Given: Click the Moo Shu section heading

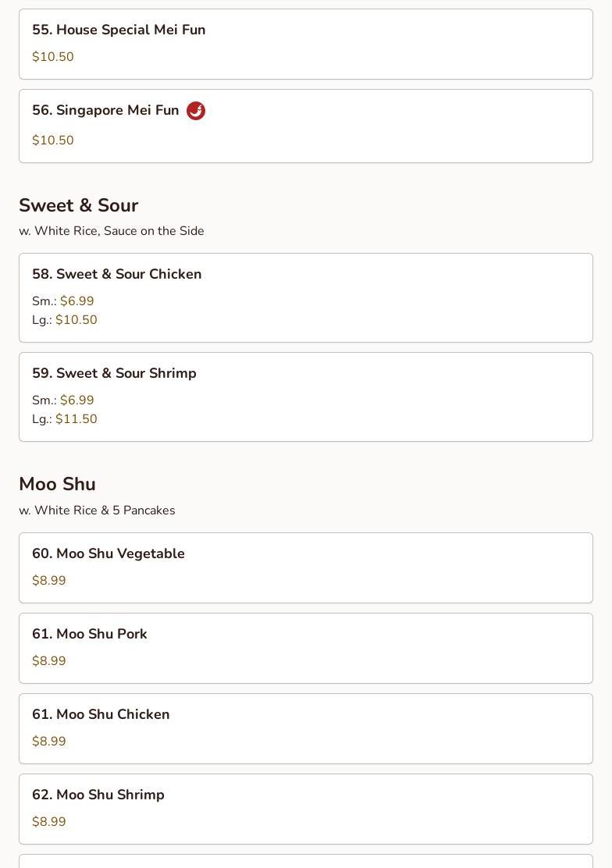Looking at the screenshot, I should coord(57,484).
